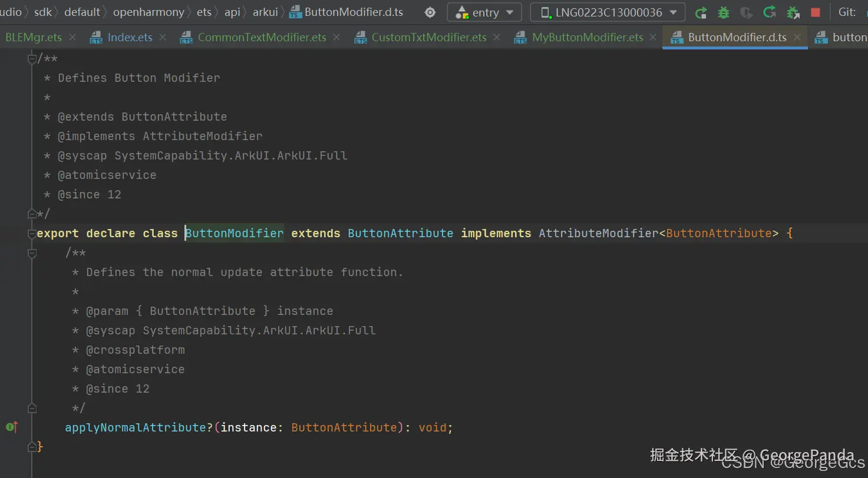Click the phone device icon in device dropdown
This screenshot has width=868, height=478.
coord(546,12)
